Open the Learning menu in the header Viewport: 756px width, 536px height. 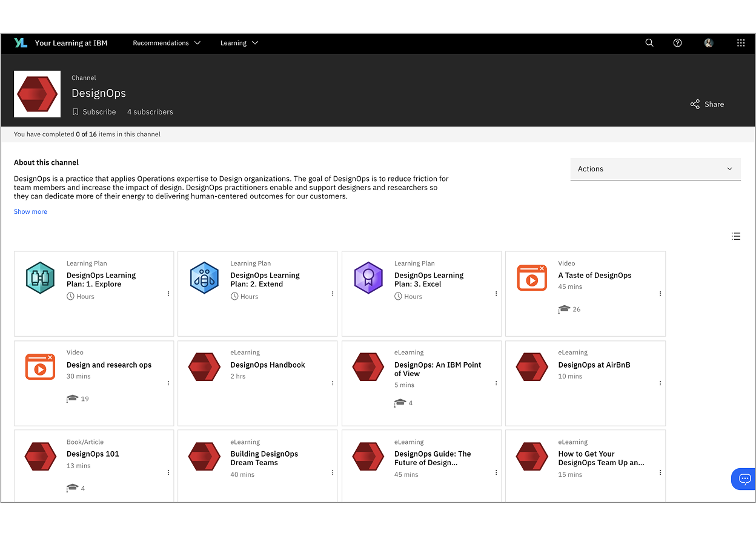pyautogui.click(x=239, y=43)
